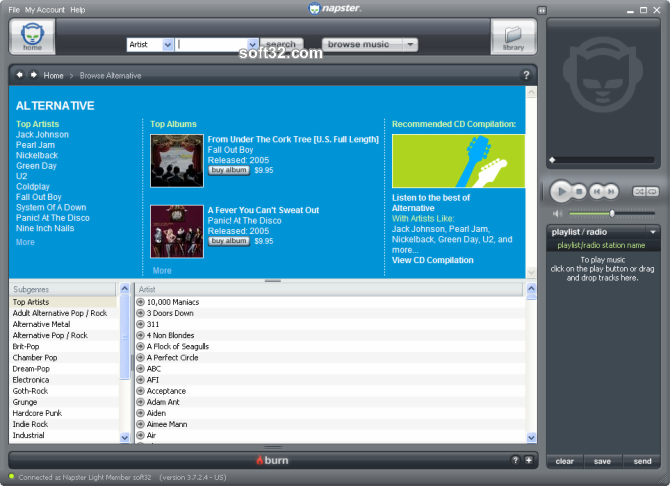Start playback with Play button
This screenshot has height=486, width=670.
(x=561, y=191)
